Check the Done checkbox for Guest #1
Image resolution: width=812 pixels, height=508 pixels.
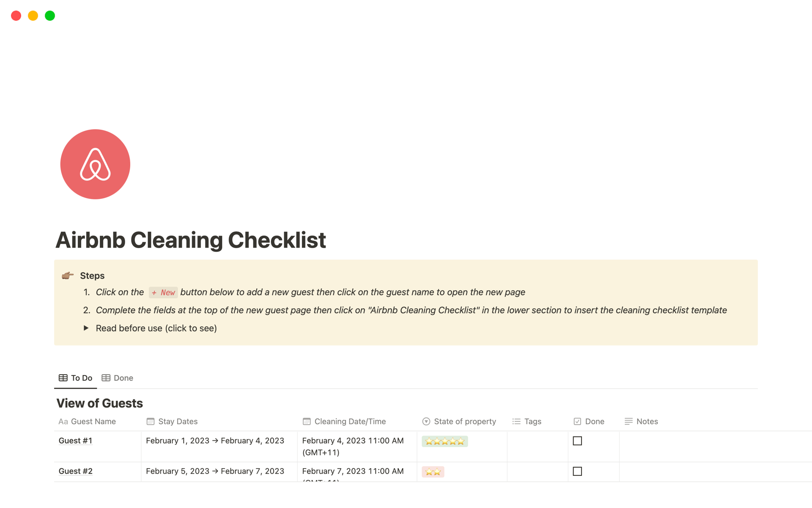pyautogui.click(x=578, y=441)
